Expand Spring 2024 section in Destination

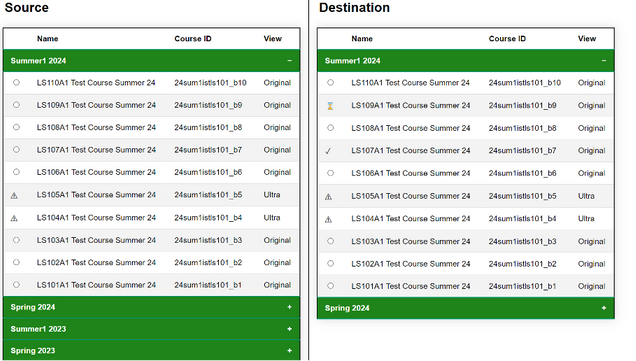[604, 308]
